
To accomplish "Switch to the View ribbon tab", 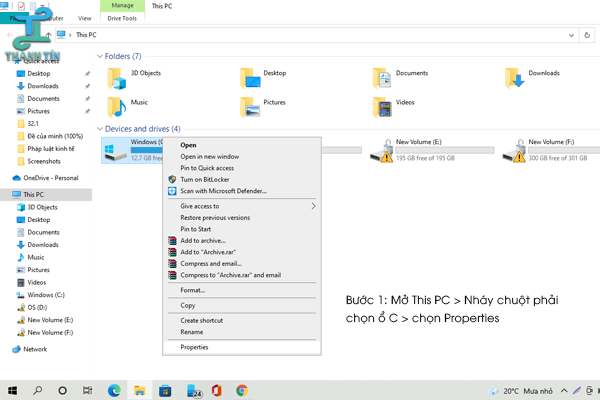I will pos(84,18).
